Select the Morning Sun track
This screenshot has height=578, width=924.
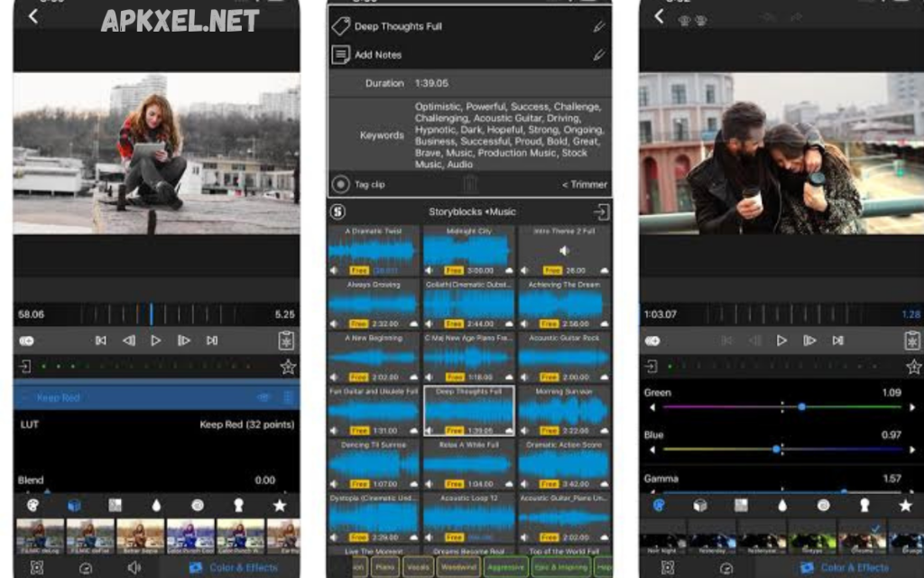tap(564, 411)
